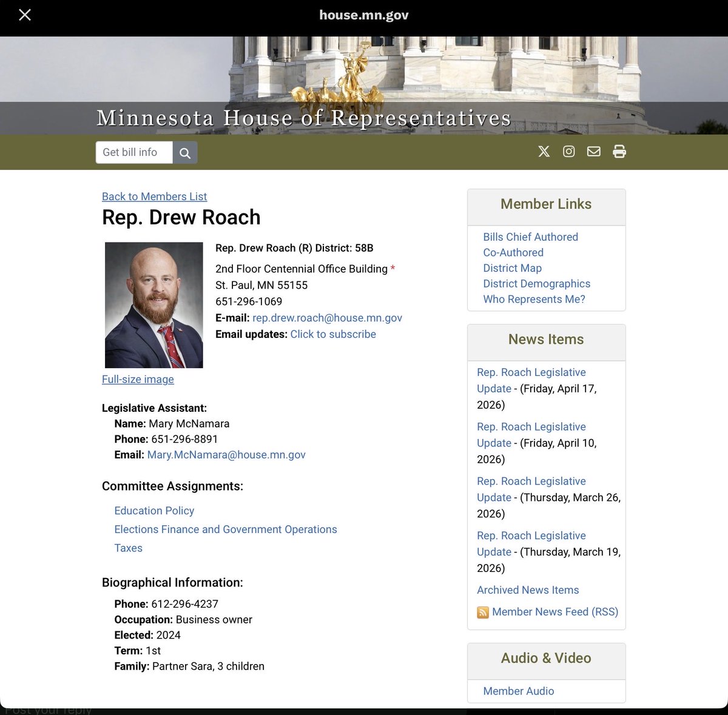Click the Occupation: Business owner line
The image size is (728, 715).
pos(183,620)
